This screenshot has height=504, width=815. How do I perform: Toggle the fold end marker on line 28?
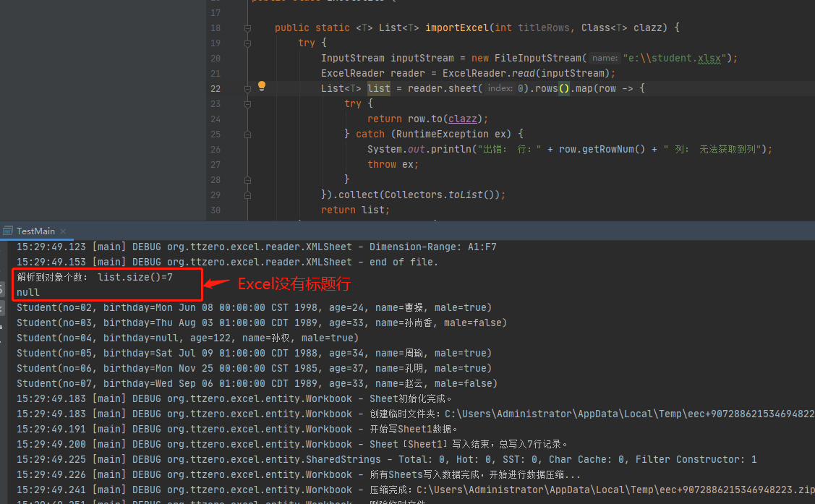[247, 180]
